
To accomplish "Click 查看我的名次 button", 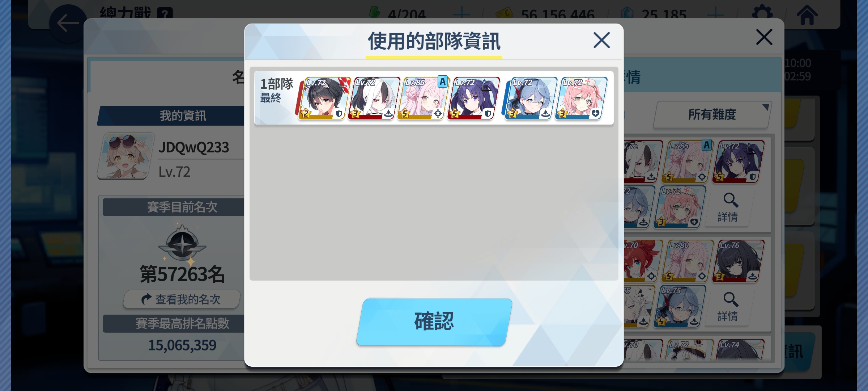I will pyautogui.click(x=182, y=299).
